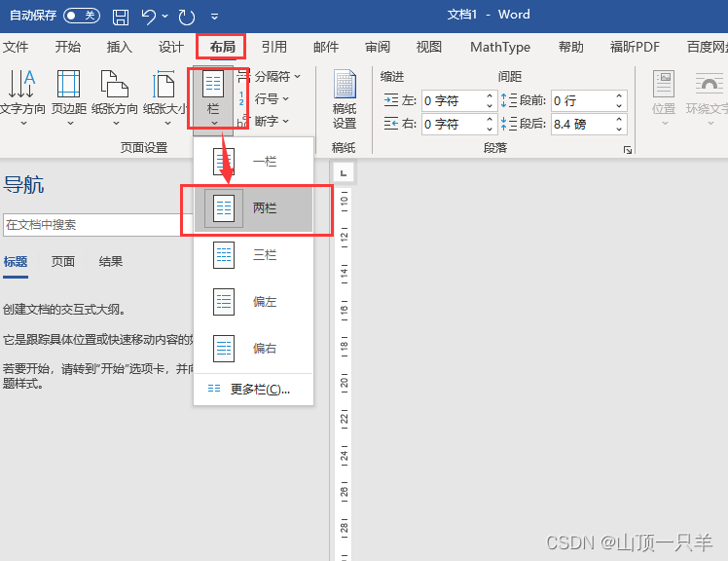Decrease left indent with down stepper
728x561 pixels.
click(x=490, y=106)
